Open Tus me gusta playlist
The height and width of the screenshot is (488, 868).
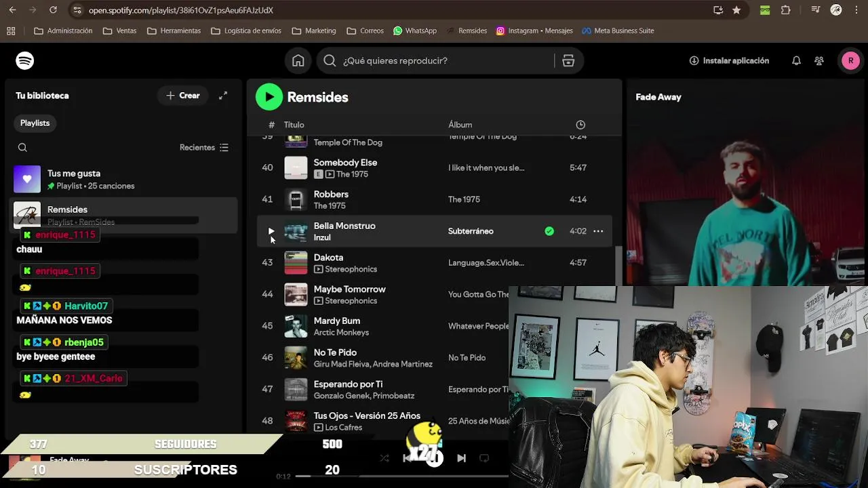tap(124, 179)
